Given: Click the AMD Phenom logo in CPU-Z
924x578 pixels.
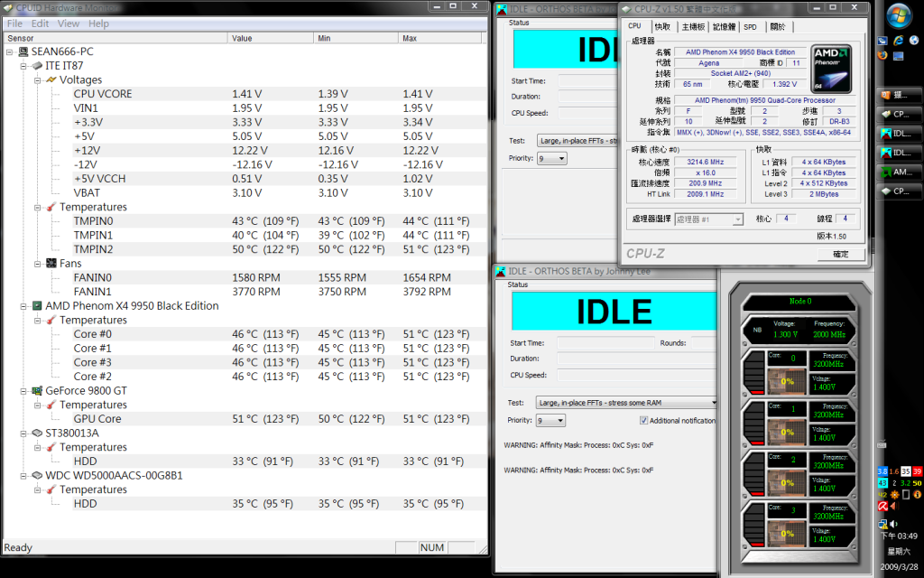Looking at the screenshot, I should coord(831,69).
